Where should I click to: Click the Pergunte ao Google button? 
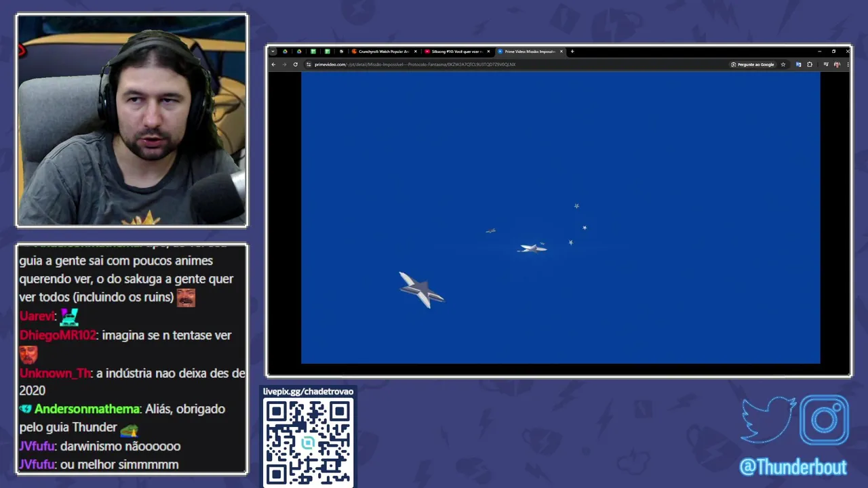point(753,64)
